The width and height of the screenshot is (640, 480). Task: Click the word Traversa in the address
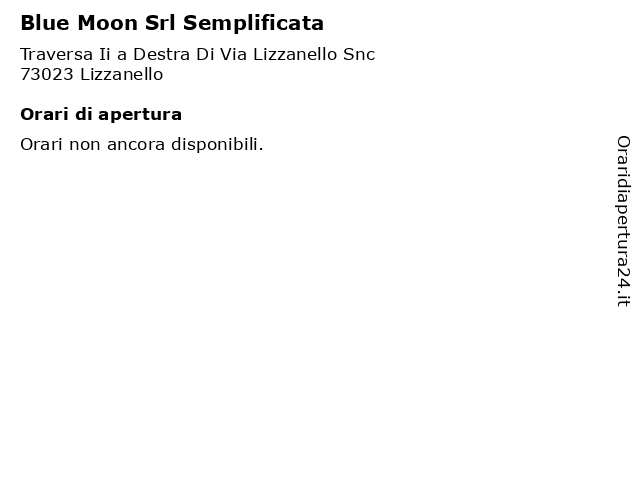[x=57, y=54]
